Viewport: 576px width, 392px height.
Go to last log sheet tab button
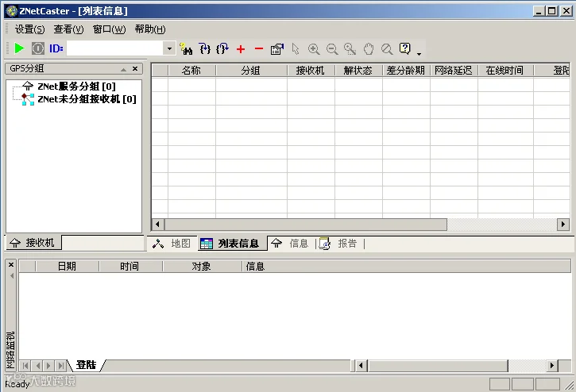pyautogui.click(x=61, y=366)
